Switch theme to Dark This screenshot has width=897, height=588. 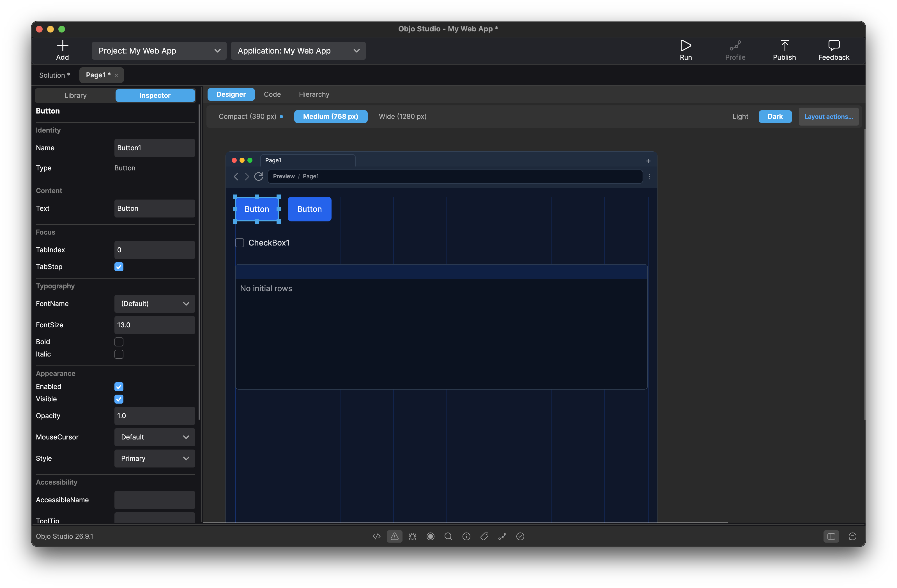click(x=775, y=116)
